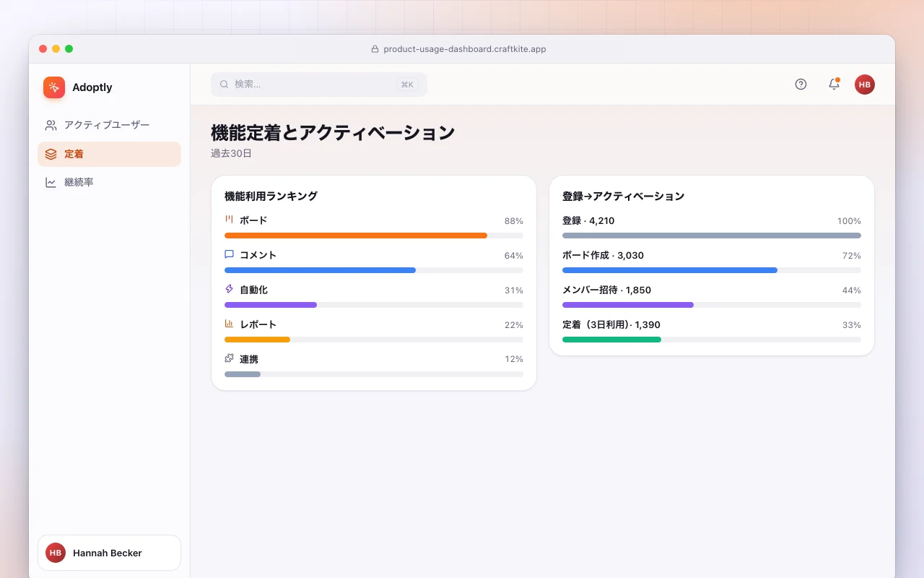The height and width of the screenshot is (578, 924).
Task: Click the ボード feature icon
Action: (229, 220)
